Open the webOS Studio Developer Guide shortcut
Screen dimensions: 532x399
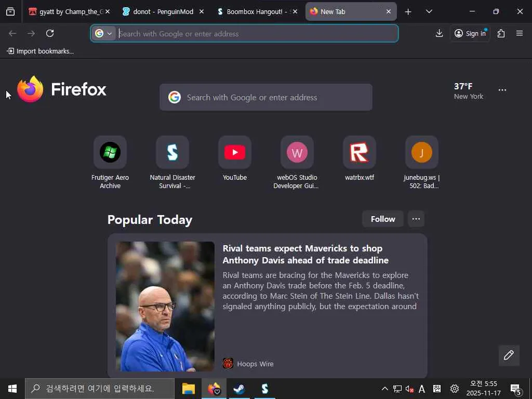click(297, 162)
